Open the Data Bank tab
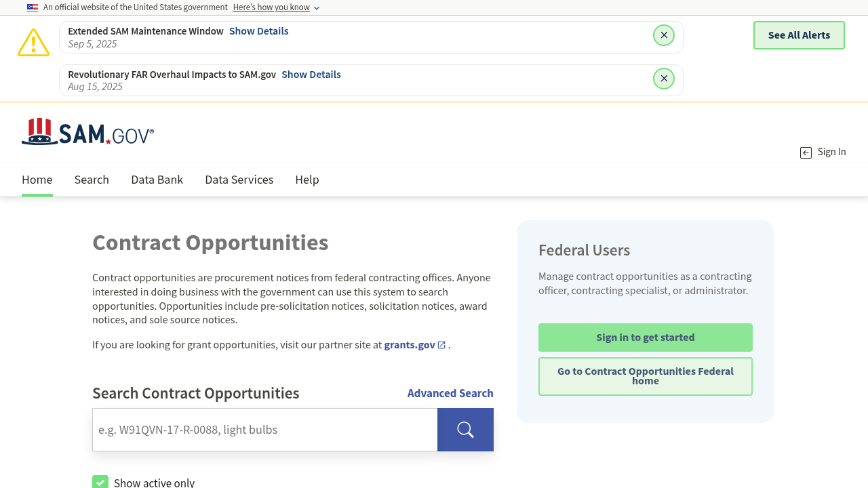This screenshot has width=868, height=488. 157,180
